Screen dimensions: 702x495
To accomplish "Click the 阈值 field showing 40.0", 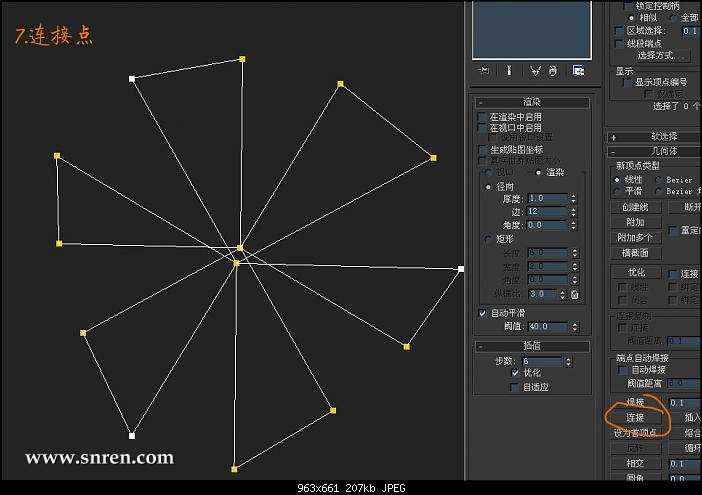I will [548, 327].
